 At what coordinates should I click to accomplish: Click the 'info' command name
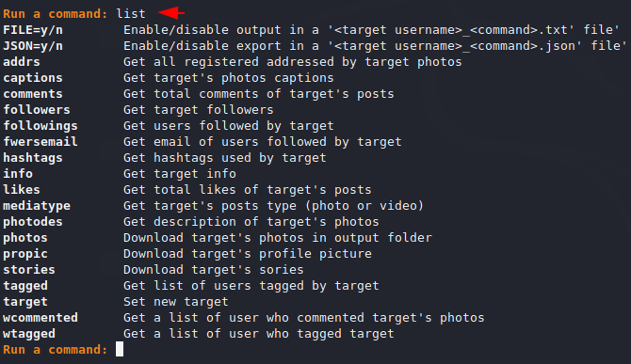point(18,174)
